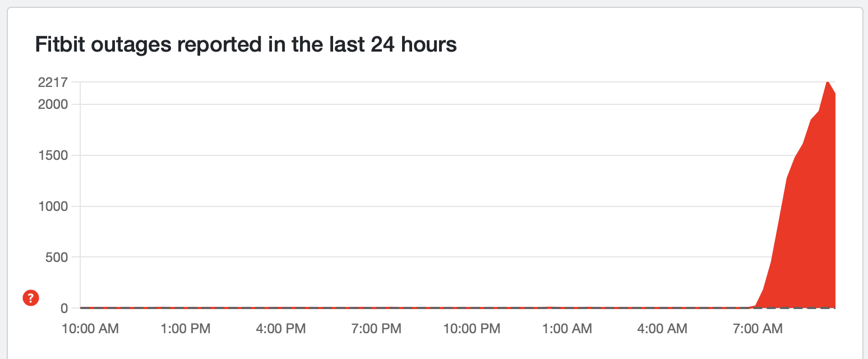
Task: Select the 1:00 PM time axis label
Action: [x=186, y=329]
